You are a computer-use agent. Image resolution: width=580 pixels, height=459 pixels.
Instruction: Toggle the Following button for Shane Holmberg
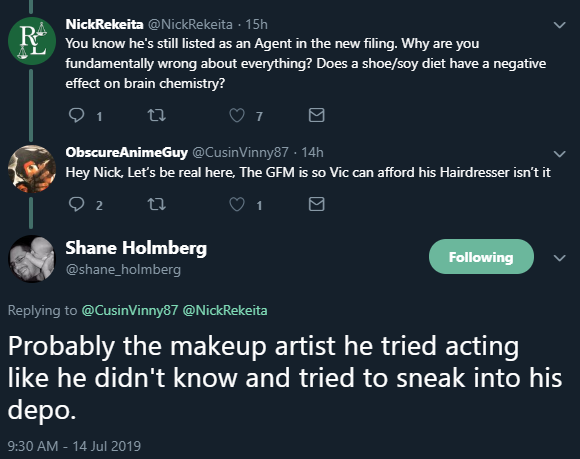click(x=481, y=257)
